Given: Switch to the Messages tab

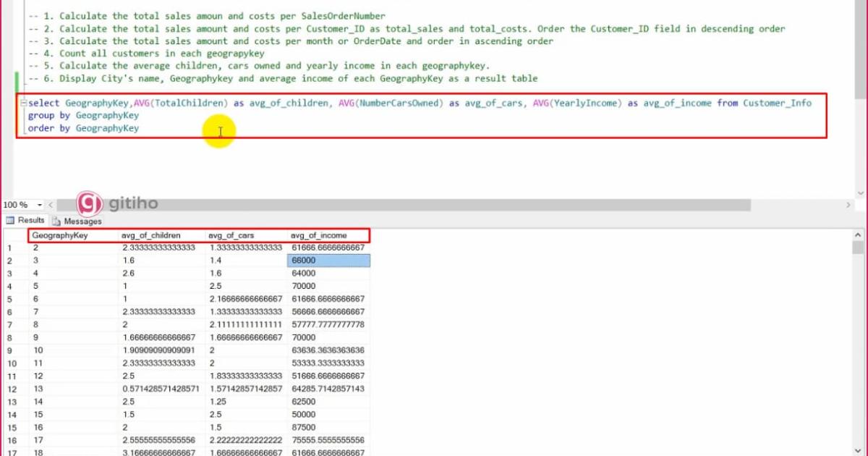Looking at the screenshot, I should click(x=82, y=221).
